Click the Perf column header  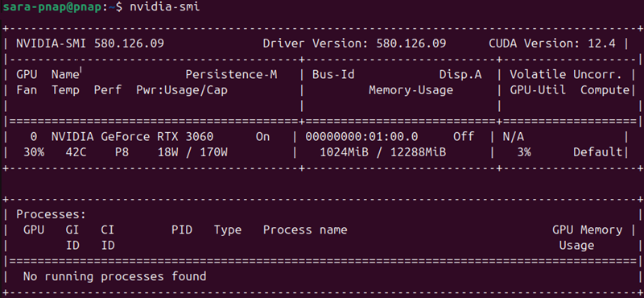coord(108,90)
